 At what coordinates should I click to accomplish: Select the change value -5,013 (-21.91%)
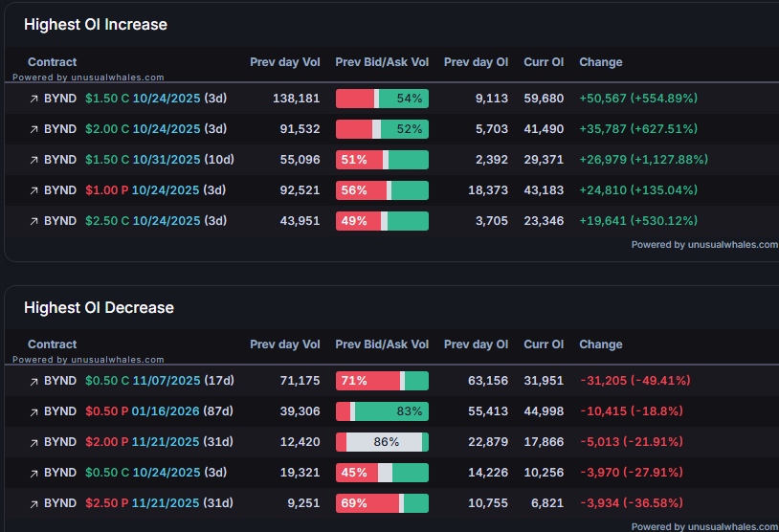click(632, 442)
